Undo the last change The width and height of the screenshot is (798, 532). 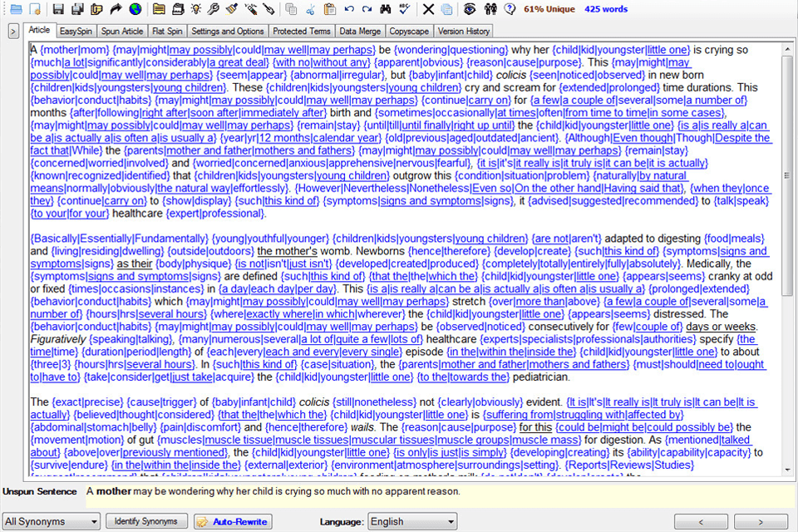[x=349, y=8]
